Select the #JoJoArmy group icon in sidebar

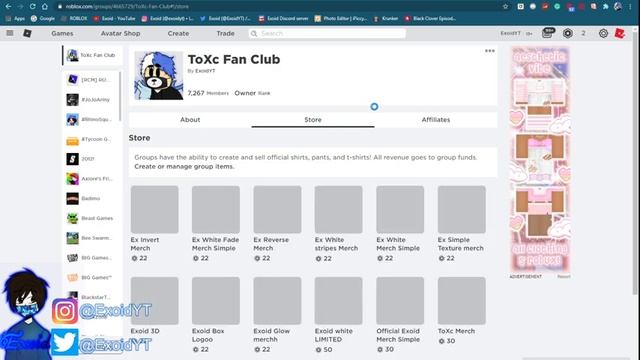click(72, 100)
